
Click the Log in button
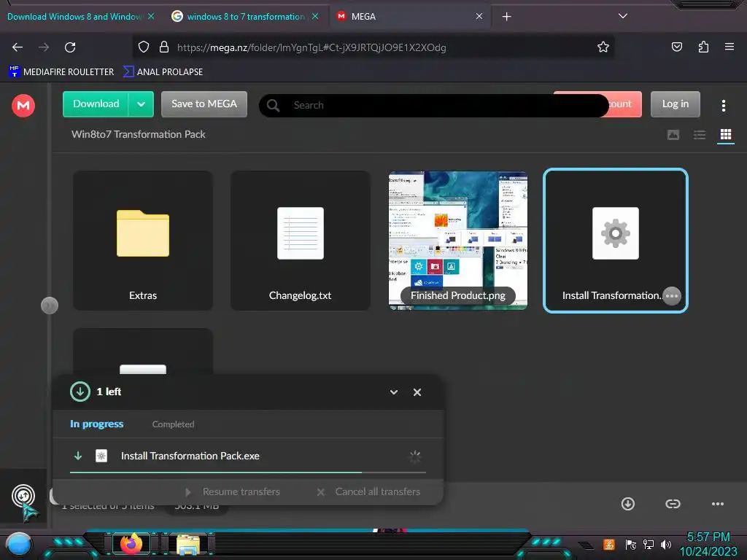coord(675,104)
